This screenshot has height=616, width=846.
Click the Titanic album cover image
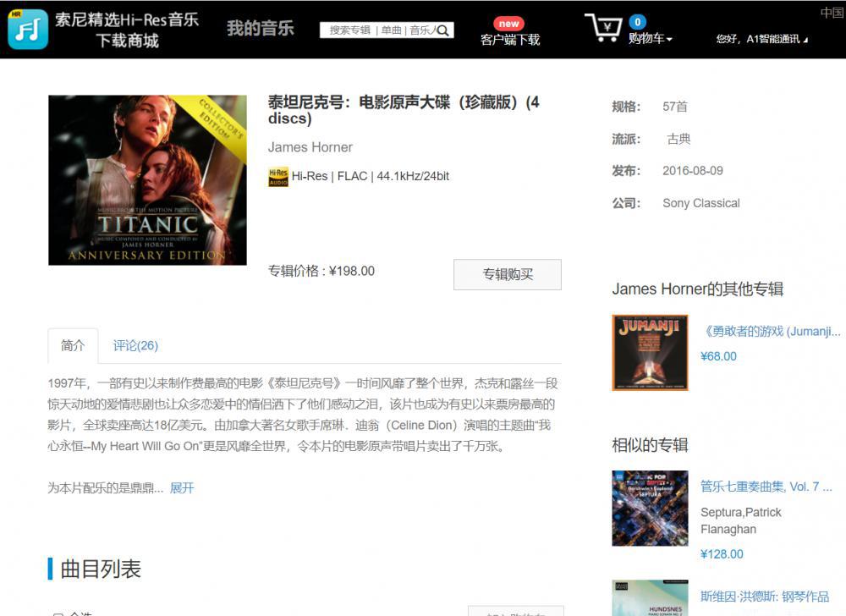(x=147, y=180)
